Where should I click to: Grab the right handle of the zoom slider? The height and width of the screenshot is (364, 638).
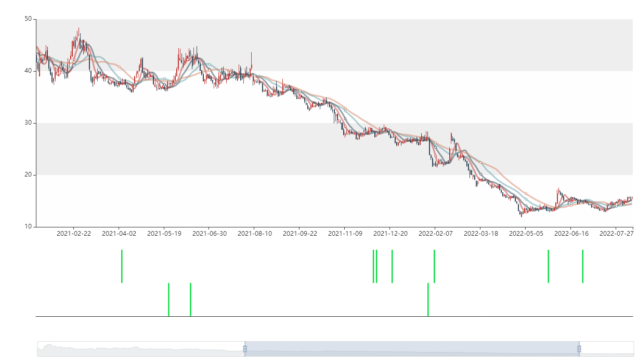(579, 349)
